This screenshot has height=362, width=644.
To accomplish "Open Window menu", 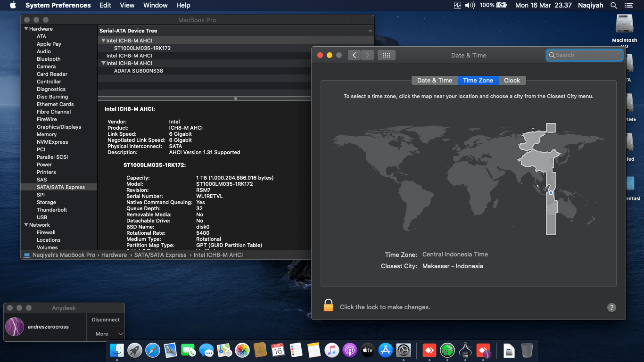I will [x=156, y=5].
